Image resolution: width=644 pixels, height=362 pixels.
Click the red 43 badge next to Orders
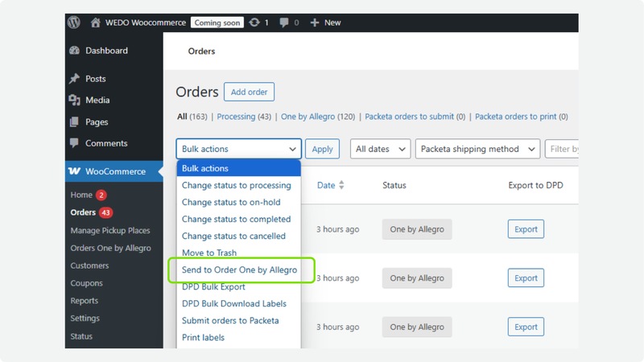[105, 212]
